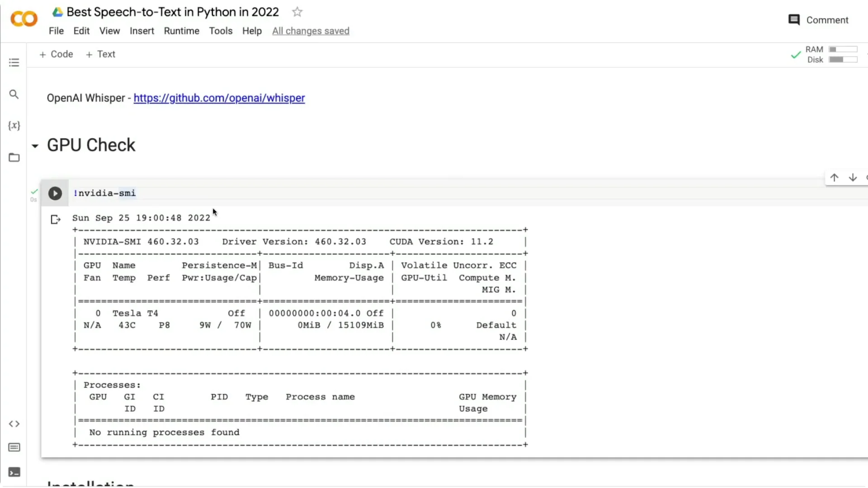
Task: Star the notebook as favorite
Action: [297, 12]
